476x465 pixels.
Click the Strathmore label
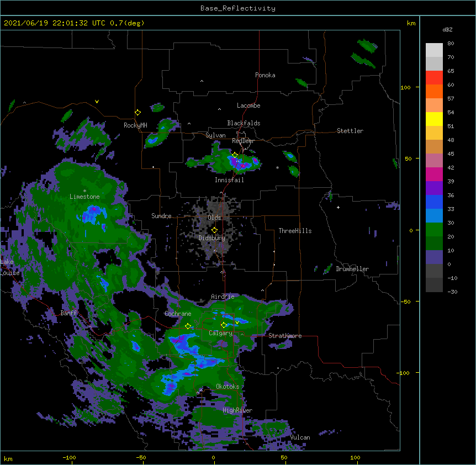[285, 336]
